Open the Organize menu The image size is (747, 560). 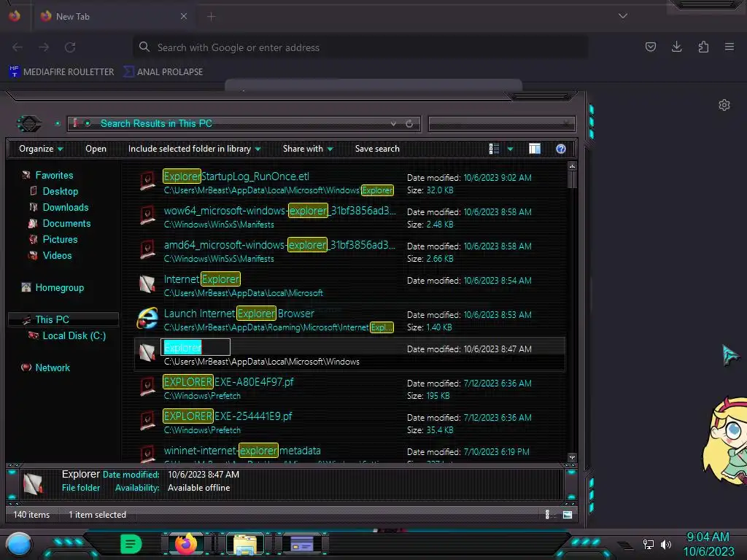pyautogui.click(x=41, y=149)
